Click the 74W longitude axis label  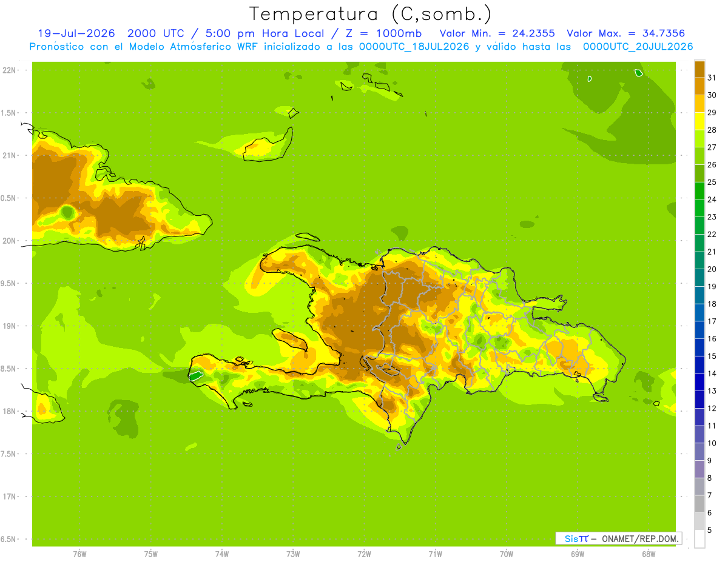point(222,554)
